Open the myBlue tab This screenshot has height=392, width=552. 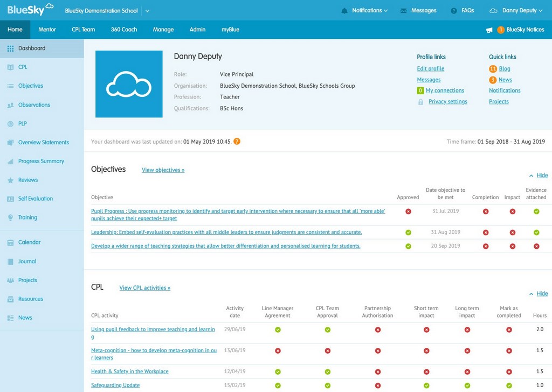click(231, 30)
